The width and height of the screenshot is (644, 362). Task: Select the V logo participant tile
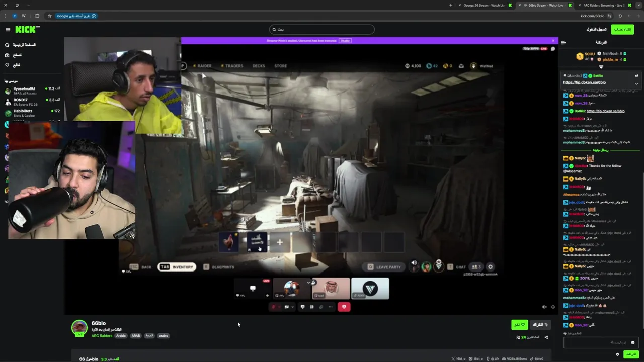point(370,289)
